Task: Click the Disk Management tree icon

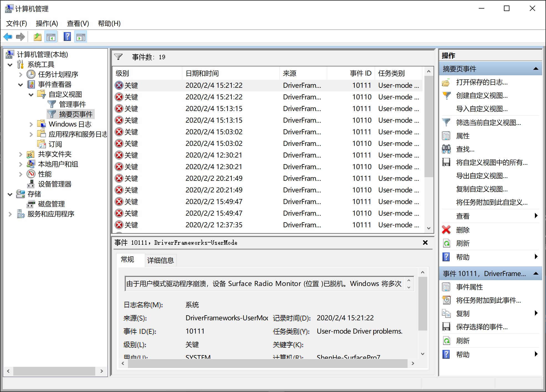Action: (31, 204)
